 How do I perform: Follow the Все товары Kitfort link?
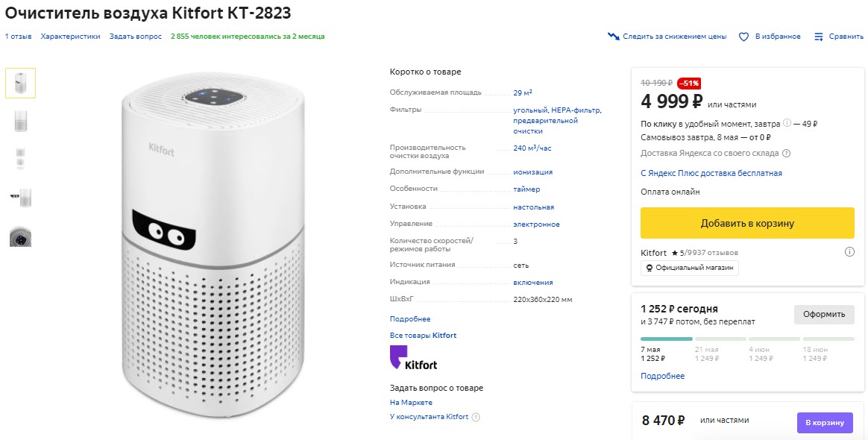(422, 334)
